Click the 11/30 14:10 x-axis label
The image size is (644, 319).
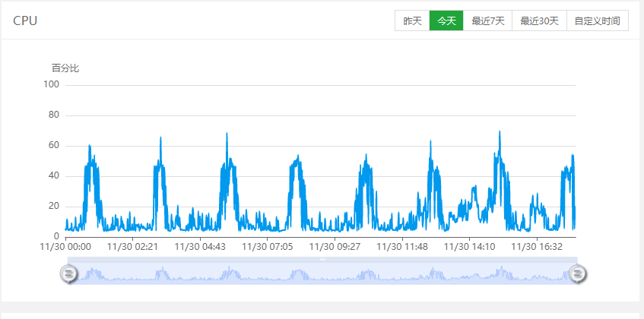(x=469, y=247)
